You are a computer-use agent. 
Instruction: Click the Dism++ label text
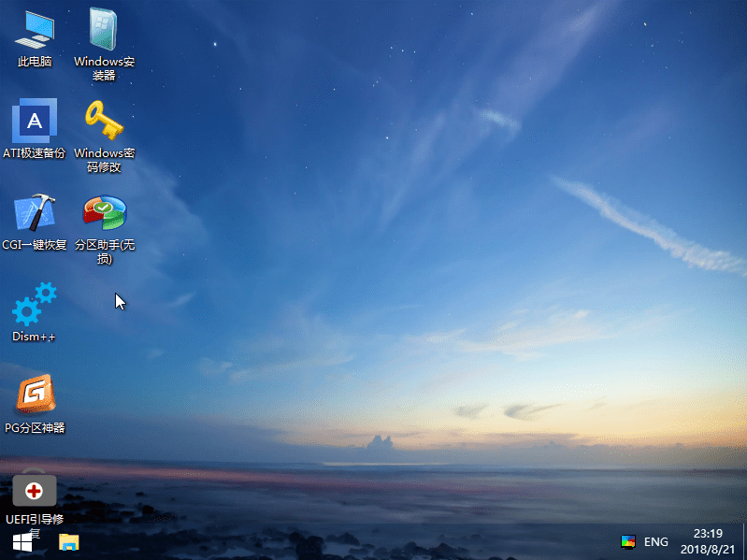[35, 337]
